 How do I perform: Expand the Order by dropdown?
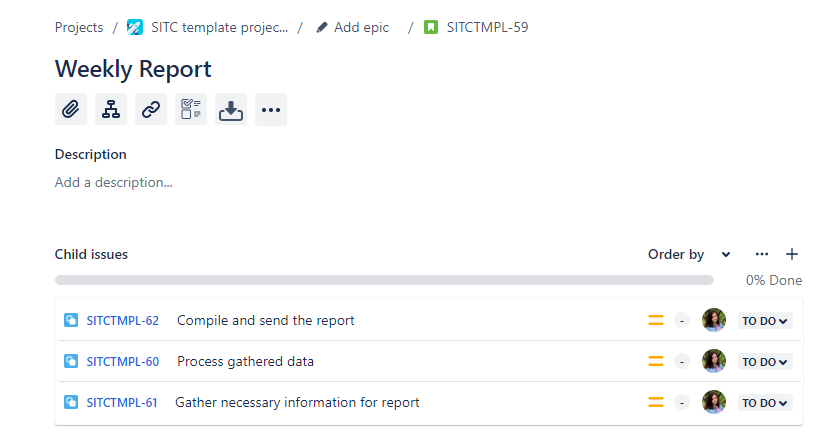689,254
